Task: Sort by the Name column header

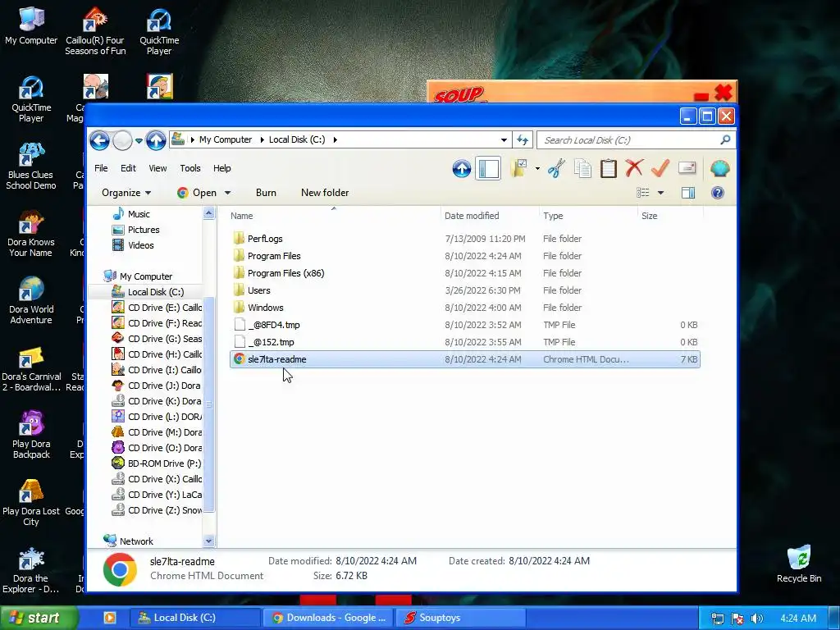Action: point(242,216)
